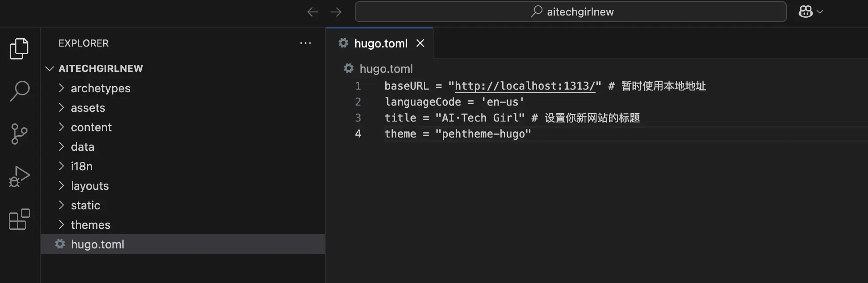Click the gear icon beside hugo.toml in tree
The image size is (868, 283).
click(60, 244)
